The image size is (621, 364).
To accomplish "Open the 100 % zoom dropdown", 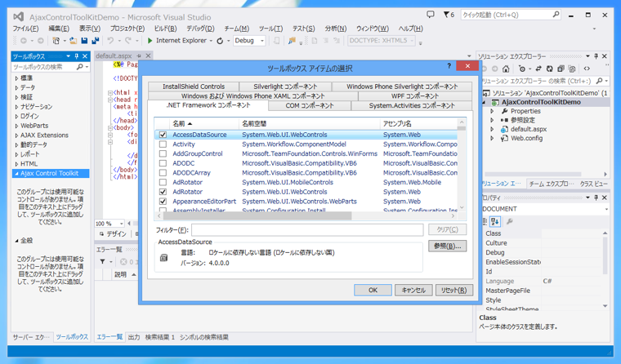I will 121,224.
